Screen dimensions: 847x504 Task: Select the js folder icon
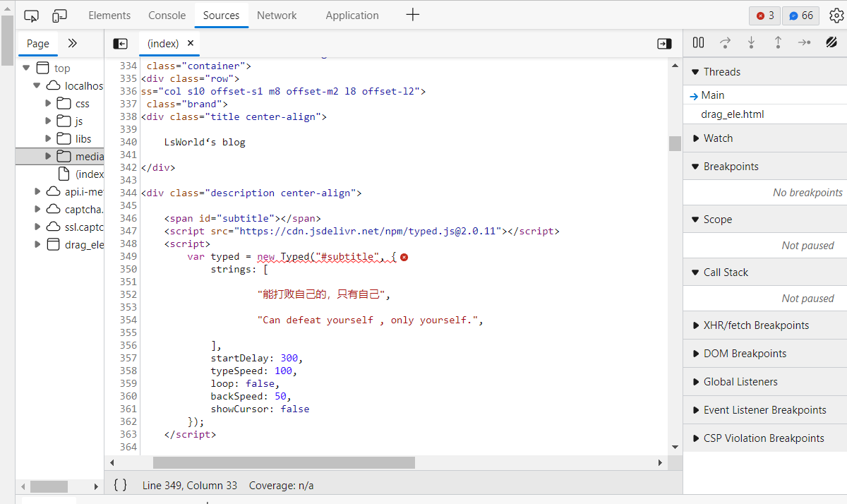pos(64,121)
